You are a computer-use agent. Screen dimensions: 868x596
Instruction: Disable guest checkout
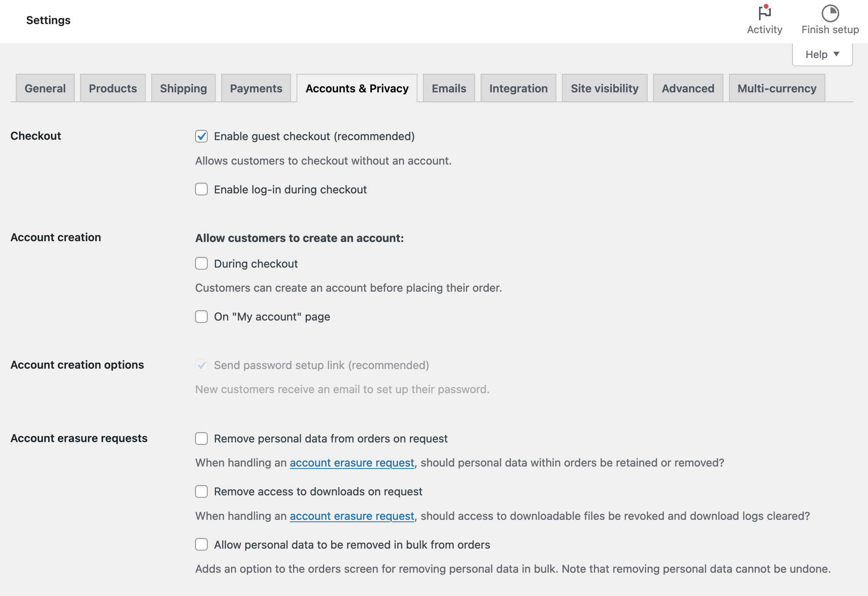(201, 136)
